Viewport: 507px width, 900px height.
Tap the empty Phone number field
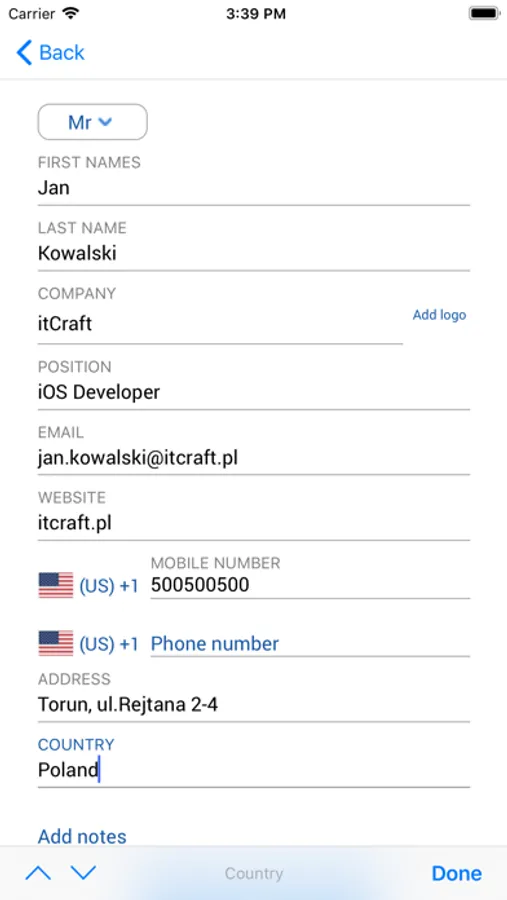pyautogui.click(x=310, y=644)
